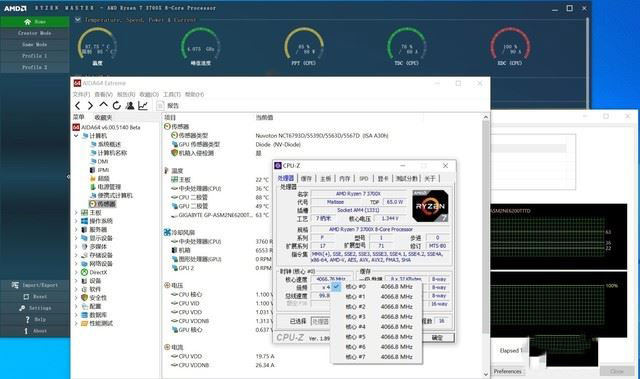Expand the 服务器 tree node
This screenshot has height=379, width=640.
76,230
